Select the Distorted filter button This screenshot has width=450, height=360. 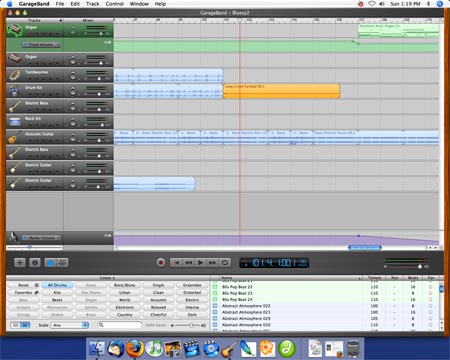click(x=192, y=293)
